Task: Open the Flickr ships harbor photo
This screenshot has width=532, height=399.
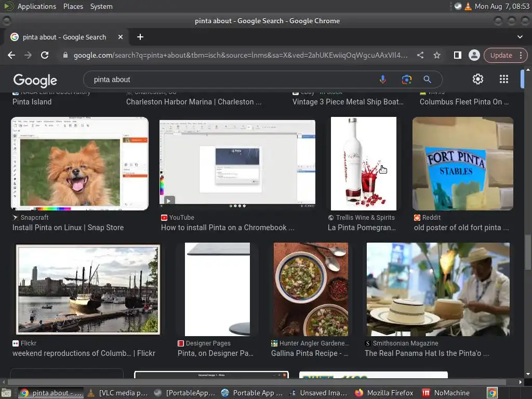Action: coord(88,289)
